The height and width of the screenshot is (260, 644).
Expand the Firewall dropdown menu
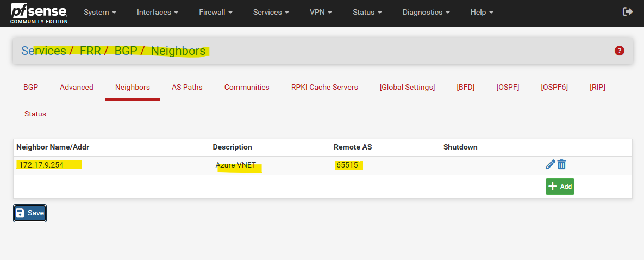click(216, 13)
